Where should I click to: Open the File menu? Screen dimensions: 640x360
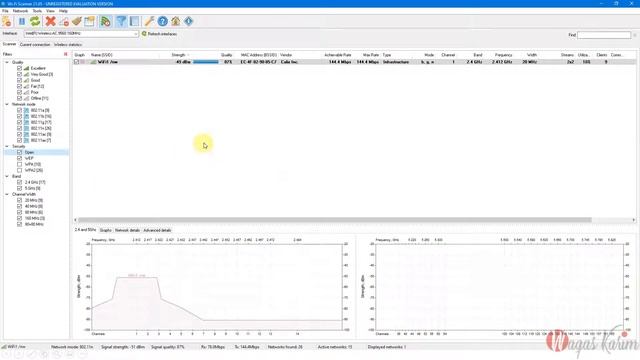tap(5, 11)
